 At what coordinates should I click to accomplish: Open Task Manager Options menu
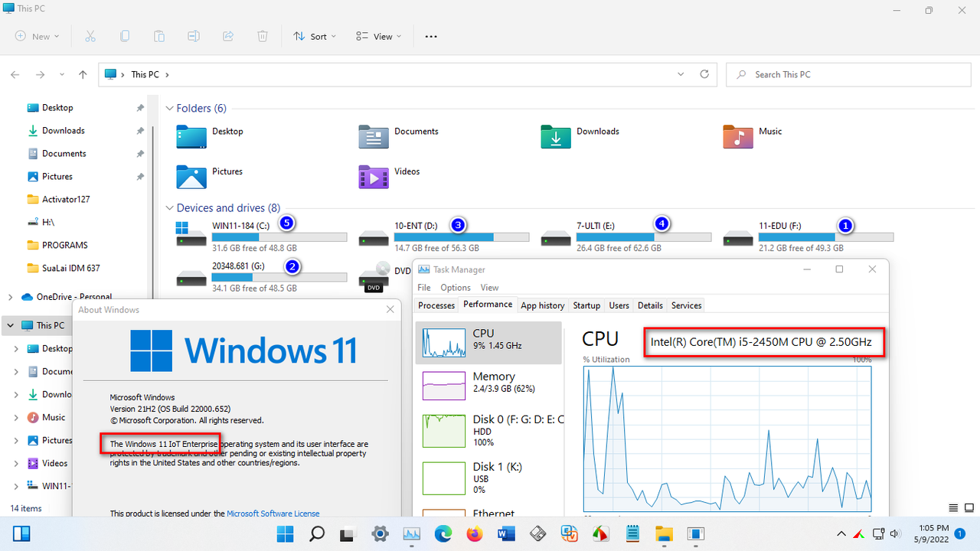pos(456,288)
